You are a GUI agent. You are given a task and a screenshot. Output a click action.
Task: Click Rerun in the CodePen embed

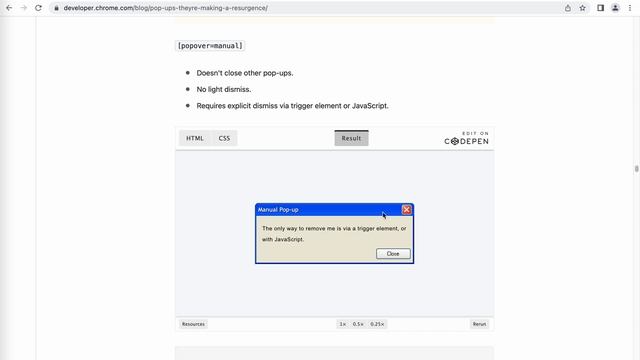[x=479, y=324]
